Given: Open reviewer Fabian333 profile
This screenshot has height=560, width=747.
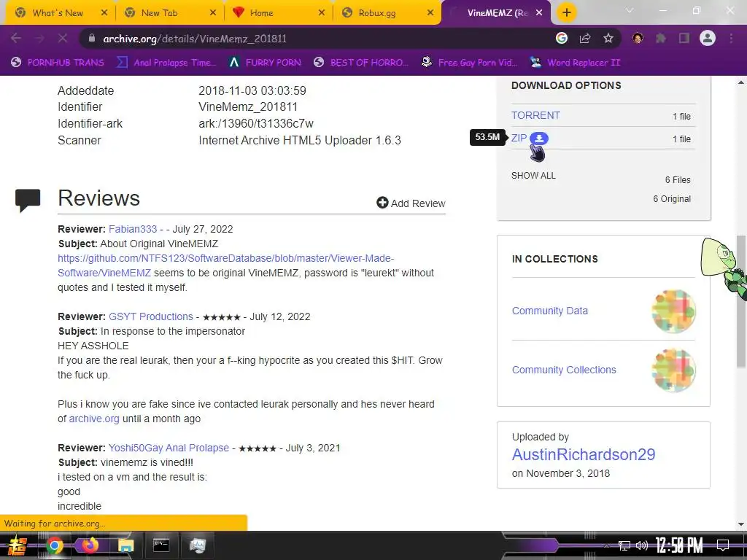Looking at the screenshot, I should point(133,229).
